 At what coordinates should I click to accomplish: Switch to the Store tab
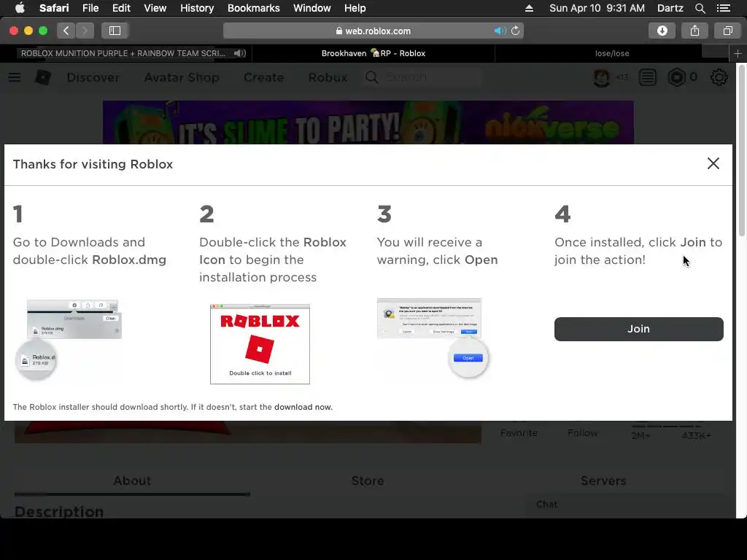(368, 481)
